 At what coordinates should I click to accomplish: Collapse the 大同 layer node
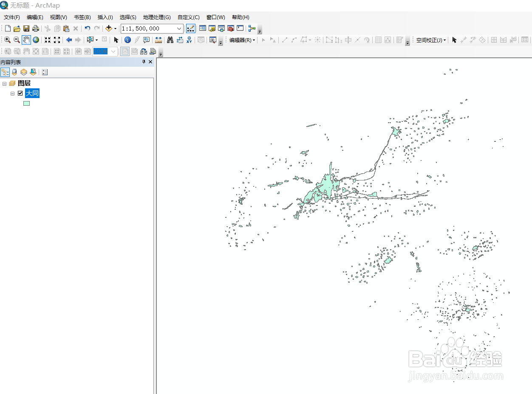(13, 93)
